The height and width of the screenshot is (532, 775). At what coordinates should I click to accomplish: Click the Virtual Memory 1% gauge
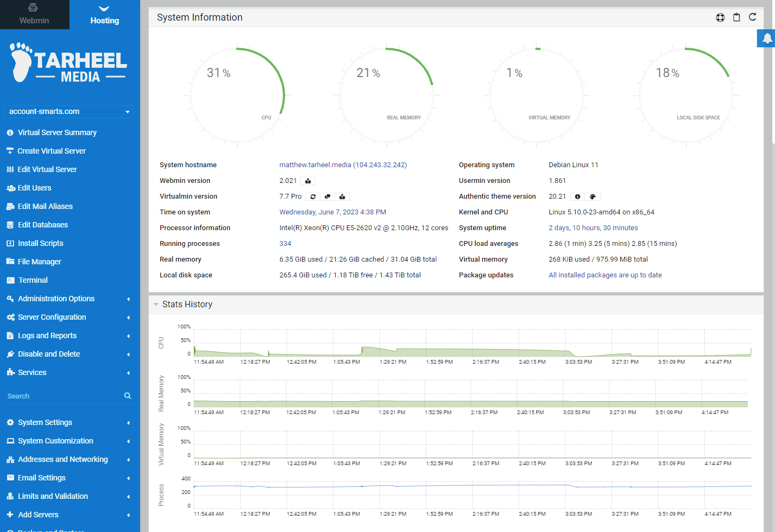(x=537, y=96)
